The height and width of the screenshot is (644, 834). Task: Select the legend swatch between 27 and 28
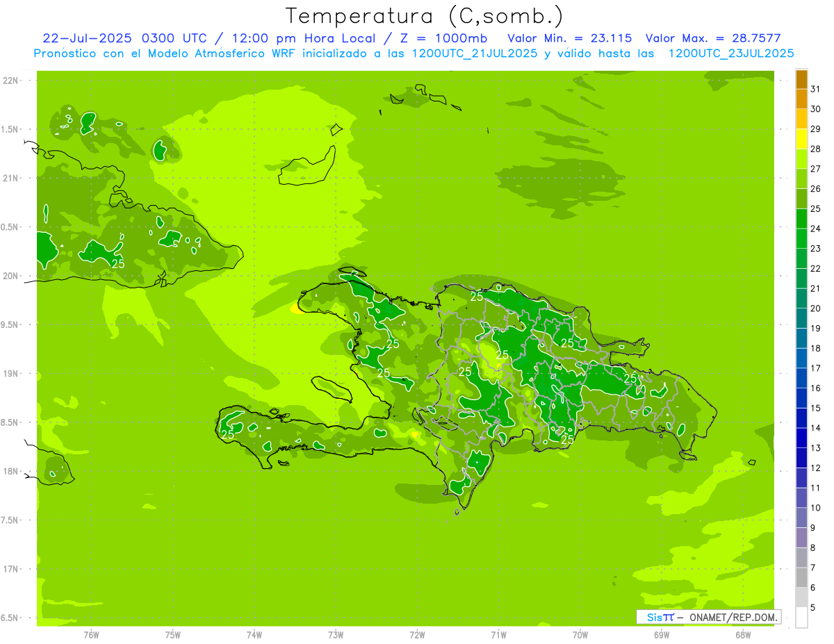(801, 158)
